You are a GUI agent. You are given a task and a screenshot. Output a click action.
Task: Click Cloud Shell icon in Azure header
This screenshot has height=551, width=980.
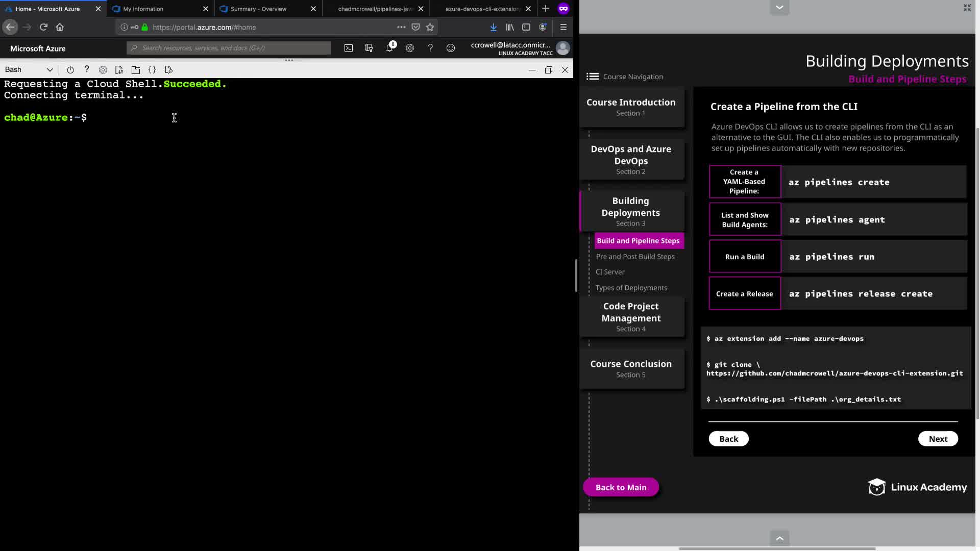click(x=349, y=48)
